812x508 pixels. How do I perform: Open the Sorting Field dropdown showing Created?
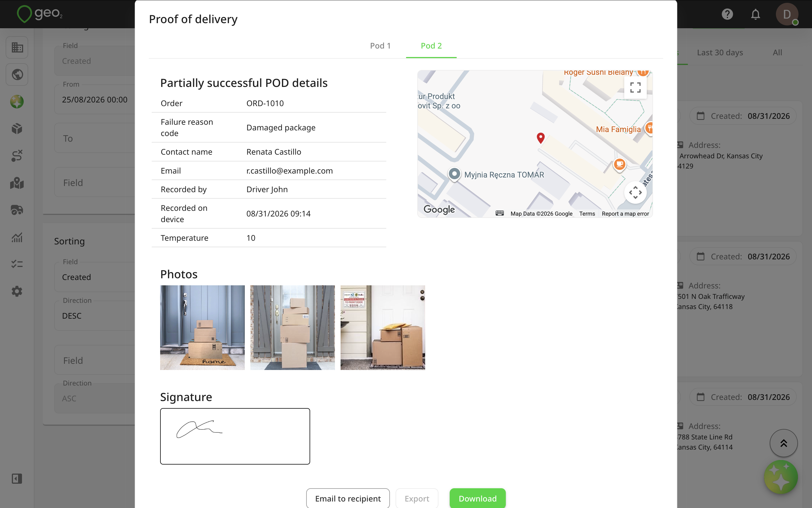click(x=95, y=277)
